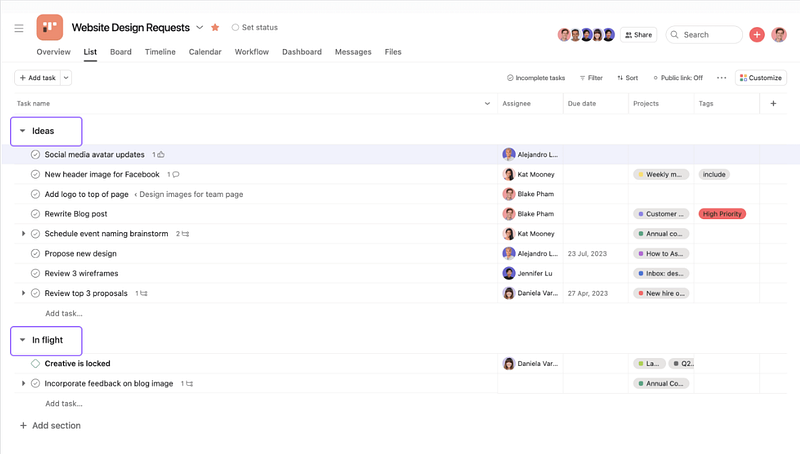This screenshot has height=454, width=800.
Task: Open the hamburger sidebar menu
Action: click(19, 28)
